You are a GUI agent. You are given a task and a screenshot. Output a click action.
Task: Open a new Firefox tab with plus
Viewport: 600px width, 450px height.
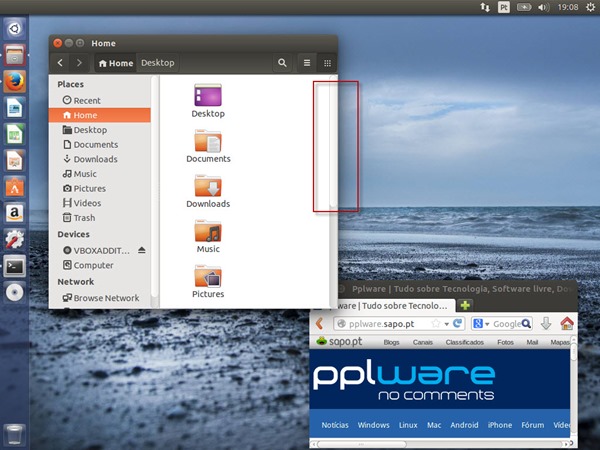tap(465, 305)
